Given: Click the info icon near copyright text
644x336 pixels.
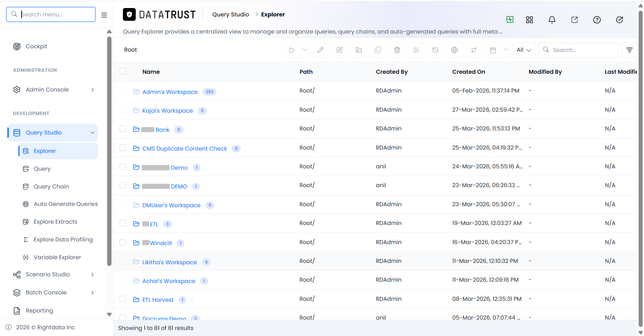Looking at the screenshot, I should (x=9, y=327).
